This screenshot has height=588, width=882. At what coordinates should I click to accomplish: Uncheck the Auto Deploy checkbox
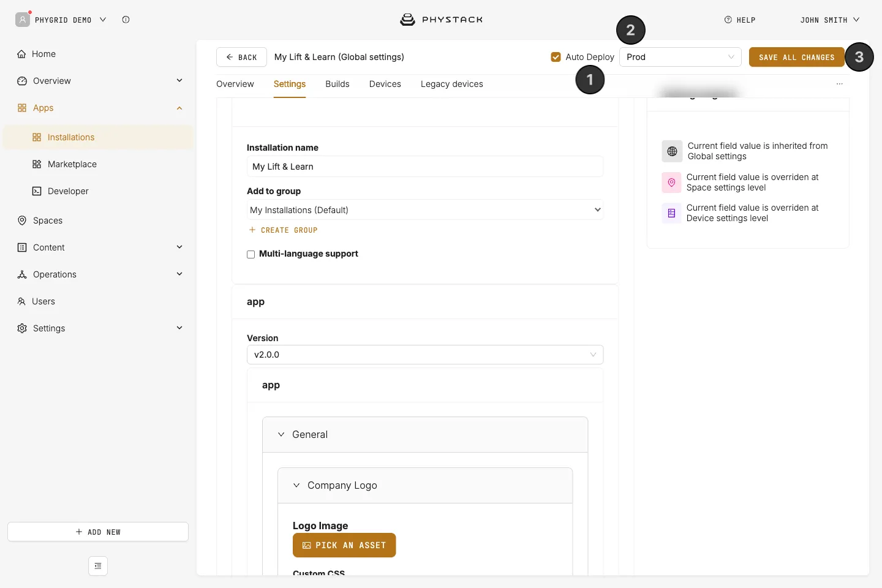click(556, 57)
